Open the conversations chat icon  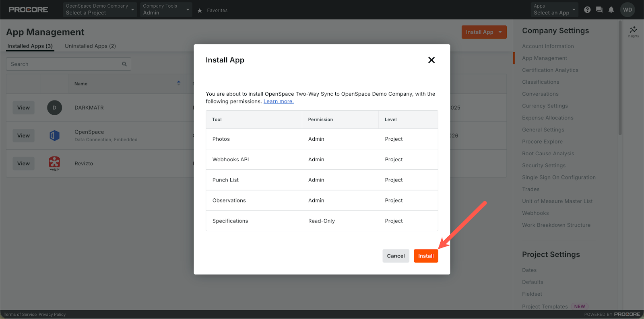599,10
